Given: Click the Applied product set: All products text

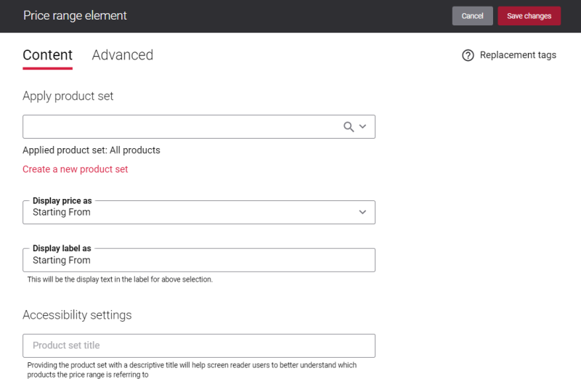Looking at the screenshot, I should click(x=92, y=150).
